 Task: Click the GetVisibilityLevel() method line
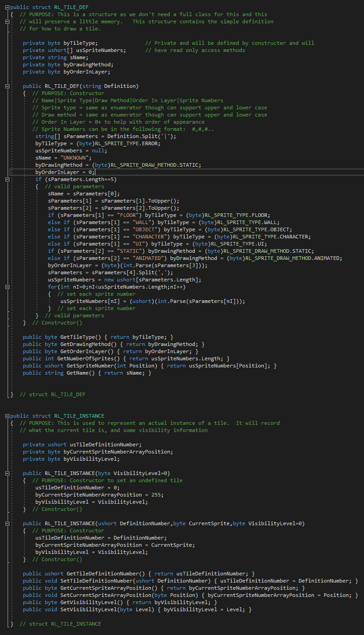click(120, 602)
